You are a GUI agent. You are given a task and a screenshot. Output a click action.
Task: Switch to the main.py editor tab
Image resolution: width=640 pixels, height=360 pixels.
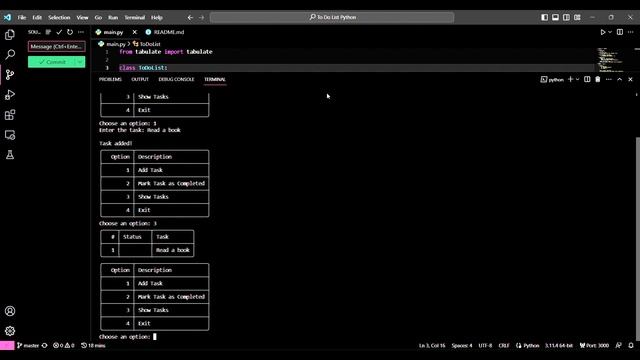(113, 32)
